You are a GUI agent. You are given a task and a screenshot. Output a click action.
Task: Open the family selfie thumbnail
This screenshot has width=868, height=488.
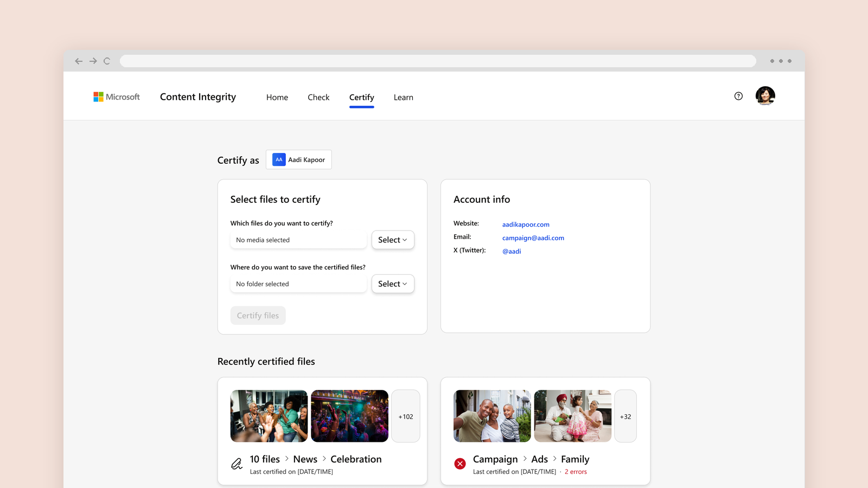[492, 416]
